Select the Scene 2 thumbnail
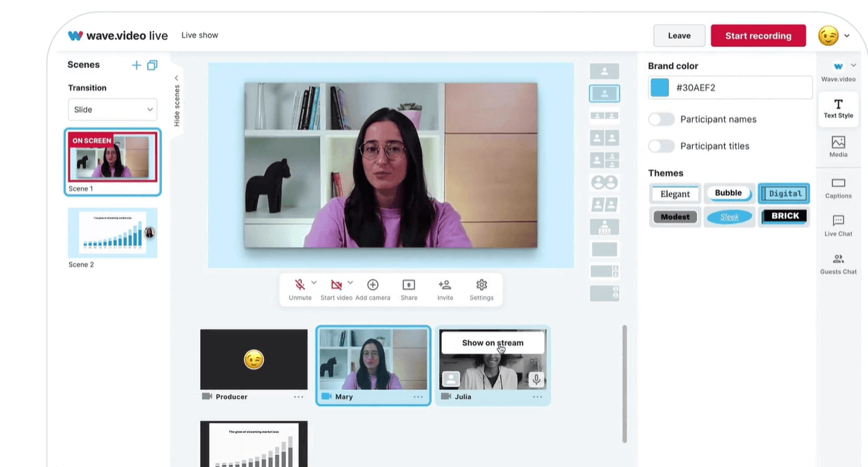Viewport: 868px width, 467px height. (x=112, y=233)
